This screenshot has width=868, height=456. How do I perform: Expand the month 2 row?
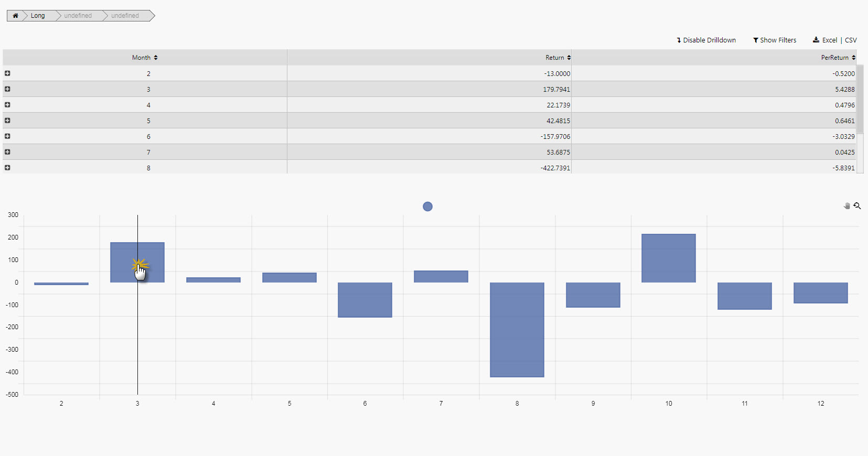pos(7,73)
